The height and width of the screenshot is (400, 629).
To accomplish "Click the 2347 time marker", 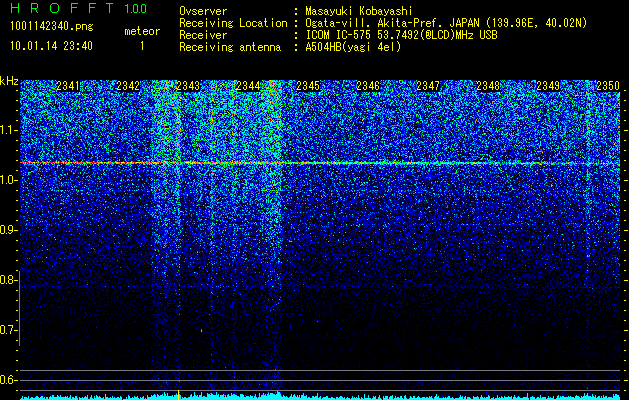I will (428, 86).
